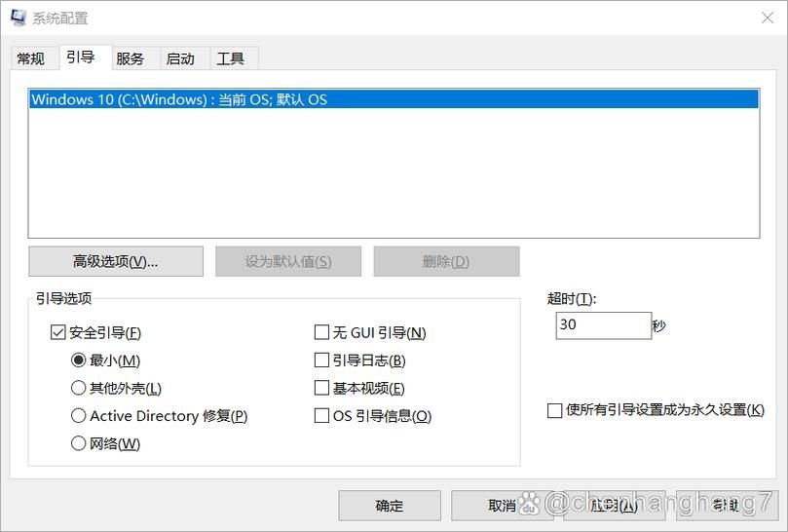Confirm with the 确定 button
The width and height of the screenshot is (788, 532).
(x=390, y=506)
